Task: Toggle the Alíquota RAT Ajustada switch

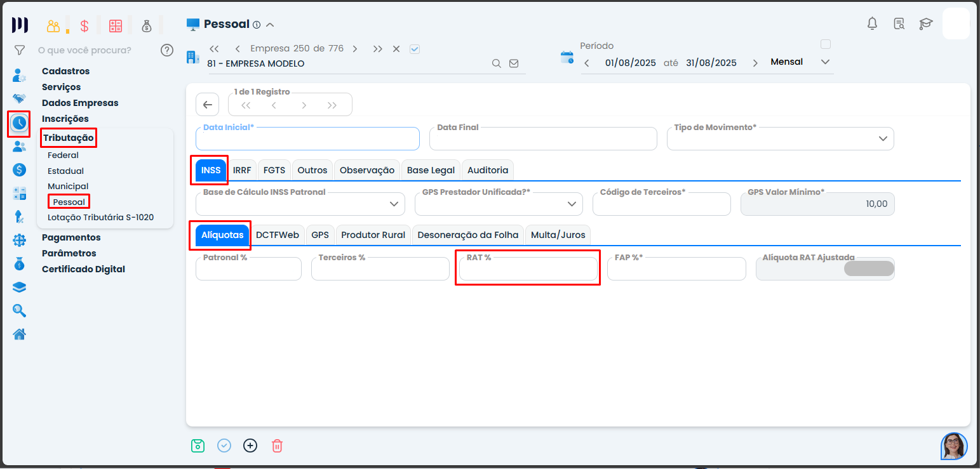Action: pyautogui.click(x=868, y=268)
